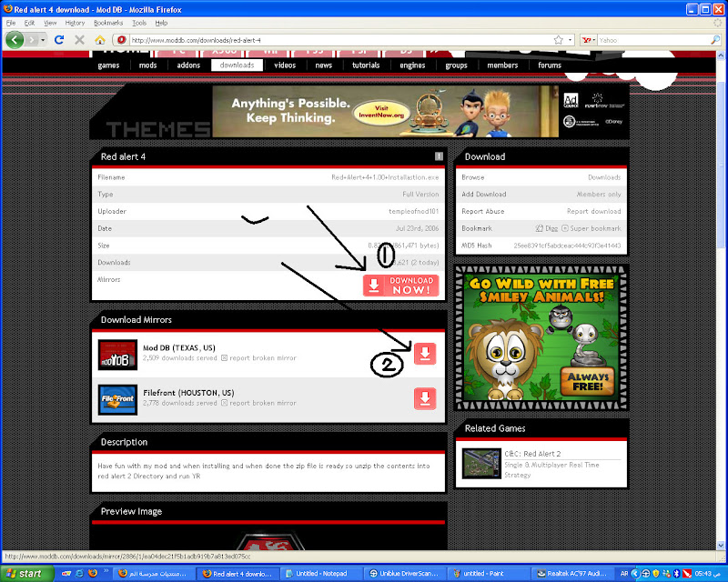
Task: Open the Yahoo search engine dropdown
Action: (x=589, y=40)
